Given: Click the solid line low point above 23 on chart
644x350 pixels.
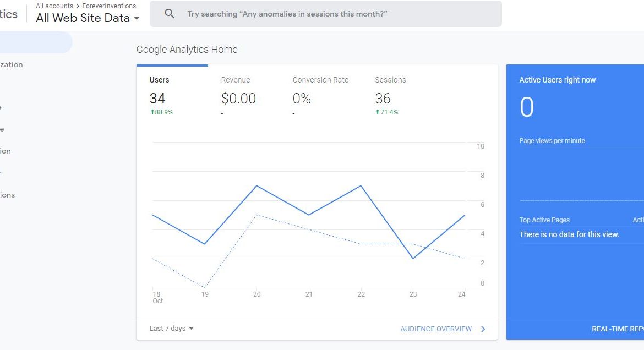Looking at the screenshot, I should 413,259.
